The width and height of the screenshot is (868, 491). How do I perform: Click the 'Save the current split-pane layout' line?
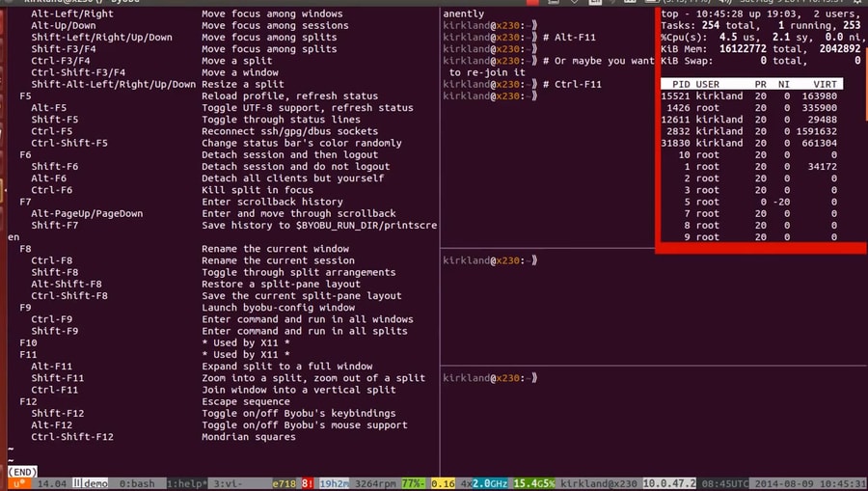point(302,295)
